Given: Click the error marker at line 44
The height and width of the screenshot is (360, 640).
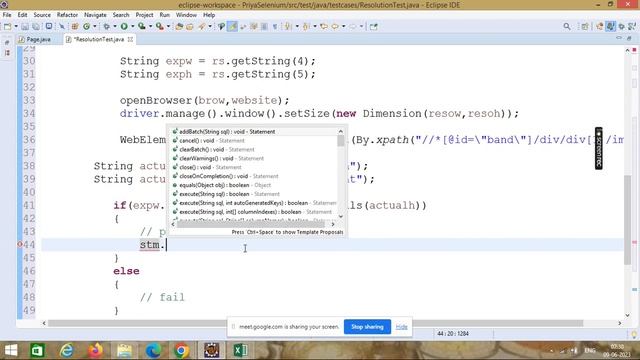Looking at the screenshot, I should [19, 244].
